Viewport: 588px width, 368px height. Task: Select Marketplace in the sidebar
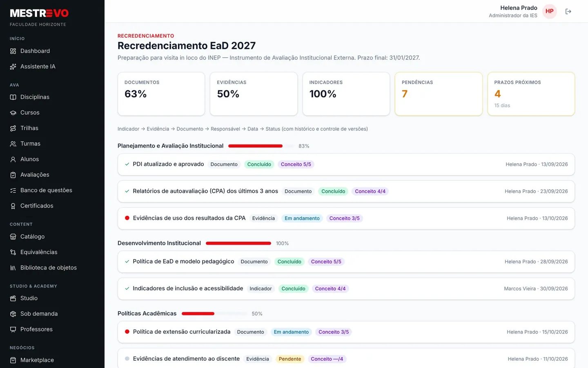coord(52,360)
